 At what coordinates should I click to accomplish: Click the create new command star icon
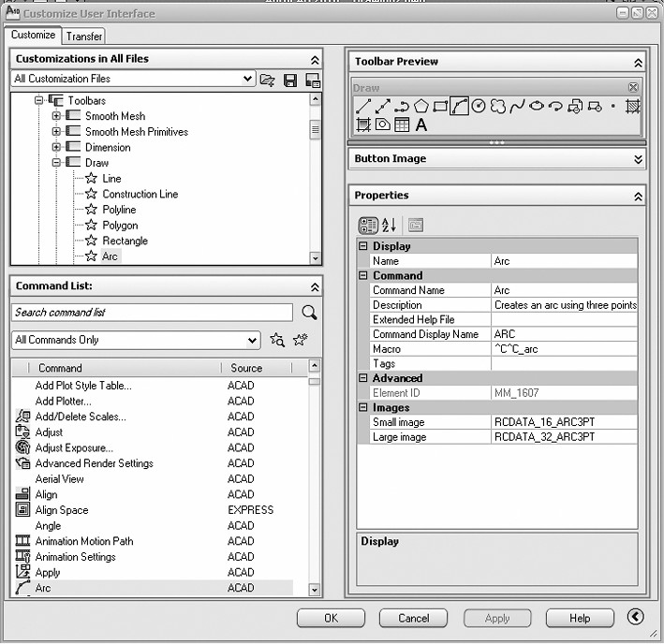pos(300,341)
